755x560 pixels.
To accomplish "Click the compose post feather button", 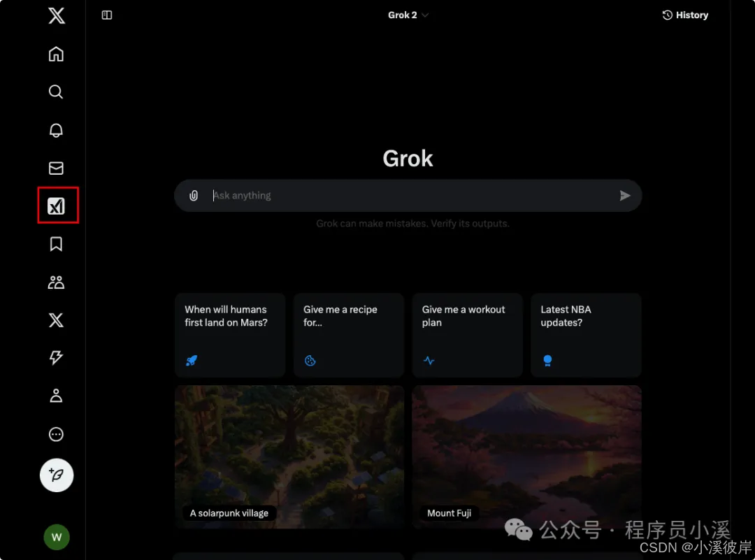I will (57, 475).
